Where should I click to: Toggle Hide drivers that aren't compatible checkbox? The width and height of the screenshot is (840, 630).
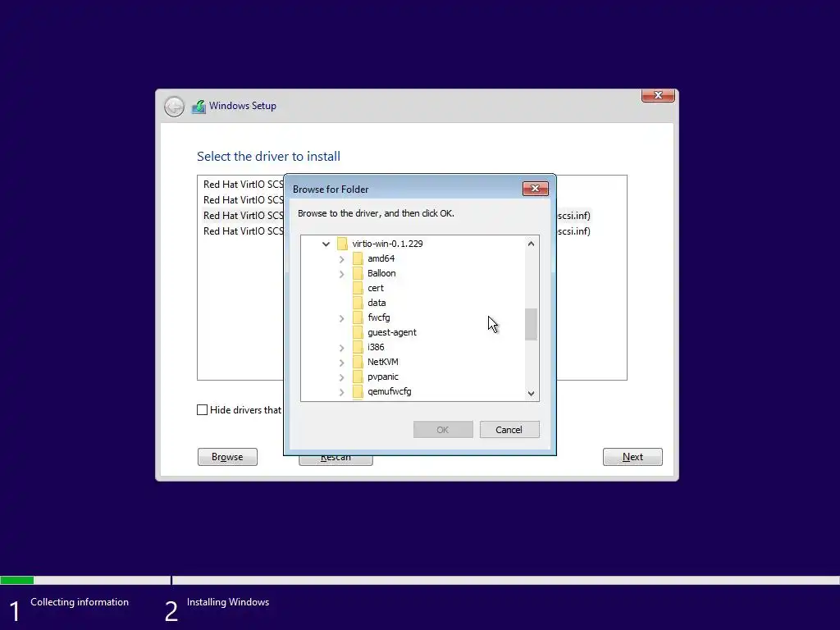click(x=202, y=410)
